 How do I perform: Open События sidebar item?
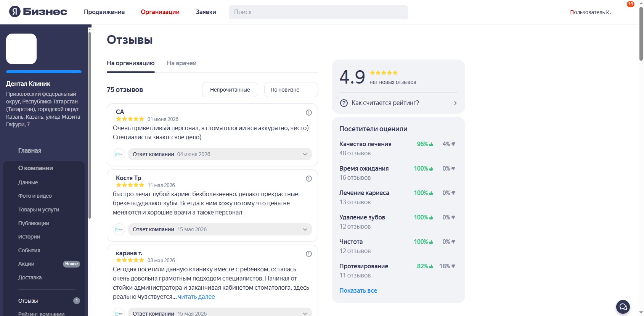coord(29,250)
